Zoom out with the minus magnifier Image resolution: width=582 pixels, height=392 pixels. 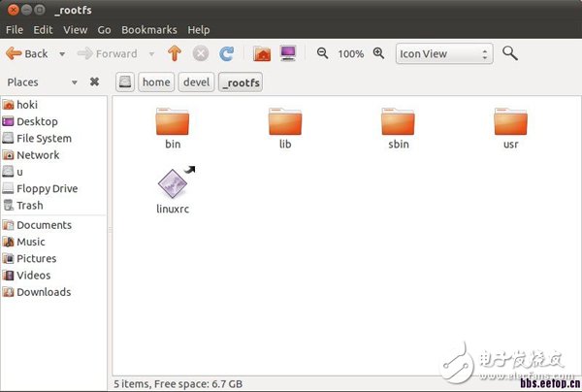(x=322, y=53)
